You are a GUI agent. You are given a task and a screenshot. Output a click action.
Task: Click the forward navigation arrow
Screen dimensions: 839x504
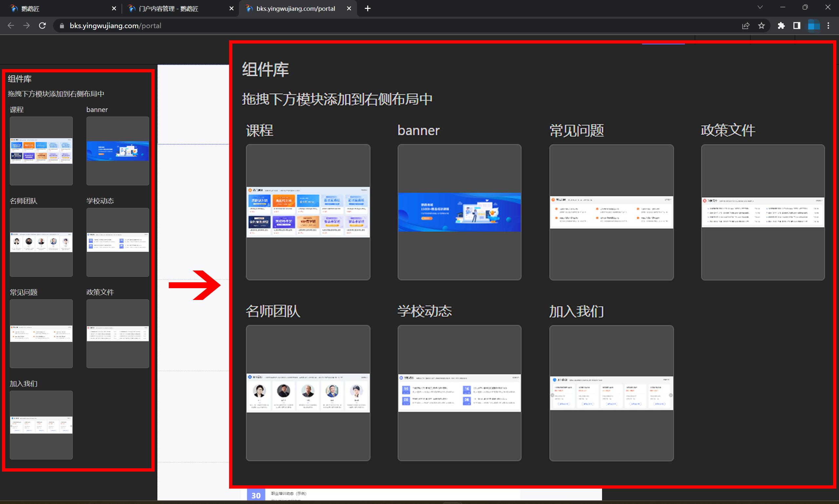(x=27, y=26)
